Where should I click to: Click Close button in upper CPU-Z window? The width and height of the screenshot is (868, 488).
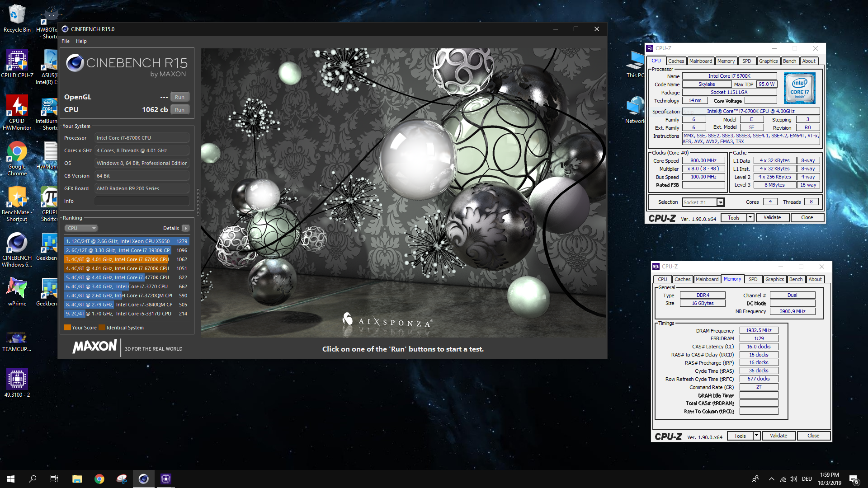point(807,217)
